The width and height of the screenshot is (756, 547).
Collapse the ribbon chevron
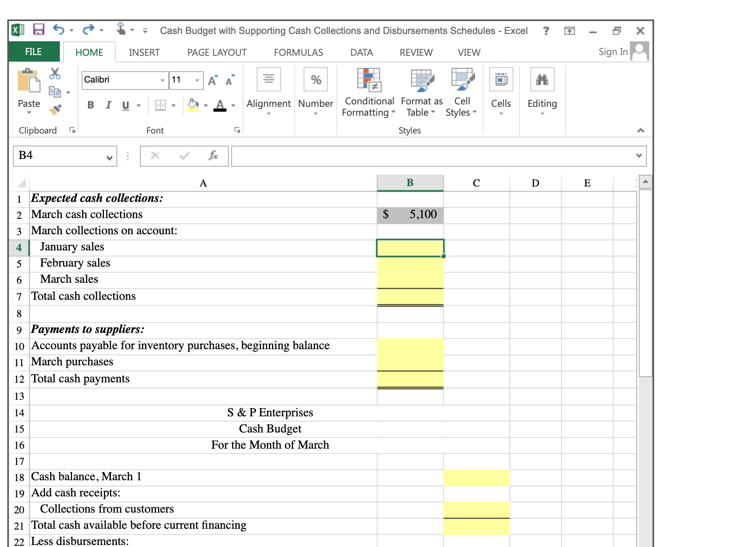[641, 130]
